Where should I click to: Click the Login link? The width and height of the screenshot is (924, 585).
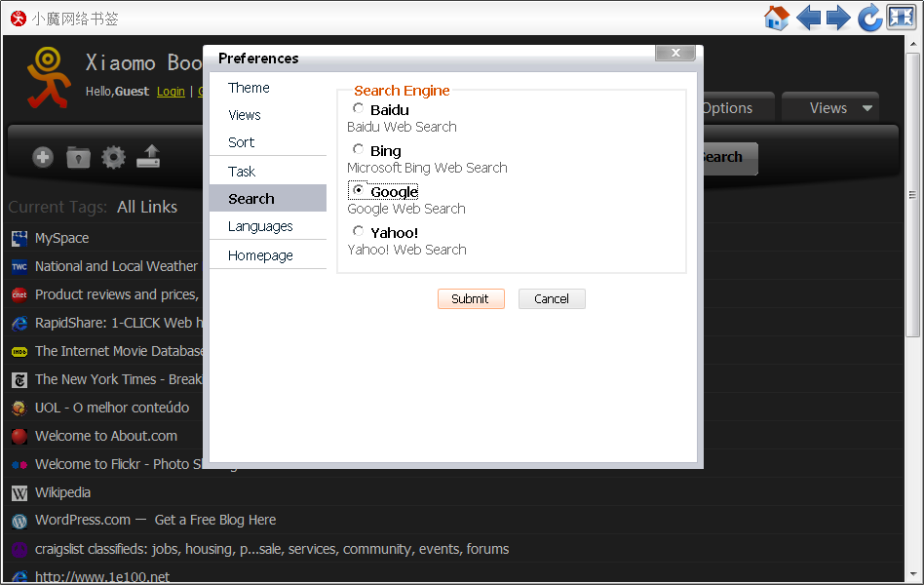pyautogui.click(x=171, y=92)
